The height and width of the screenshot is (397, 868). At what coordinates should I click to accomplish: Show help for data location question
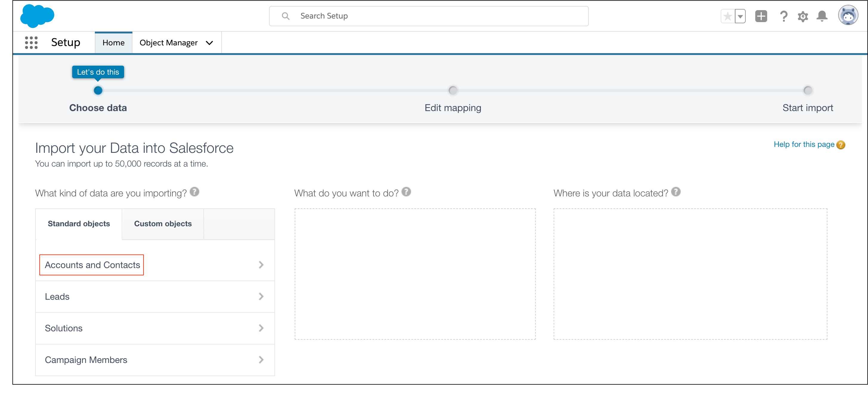[x=676, y=192]
